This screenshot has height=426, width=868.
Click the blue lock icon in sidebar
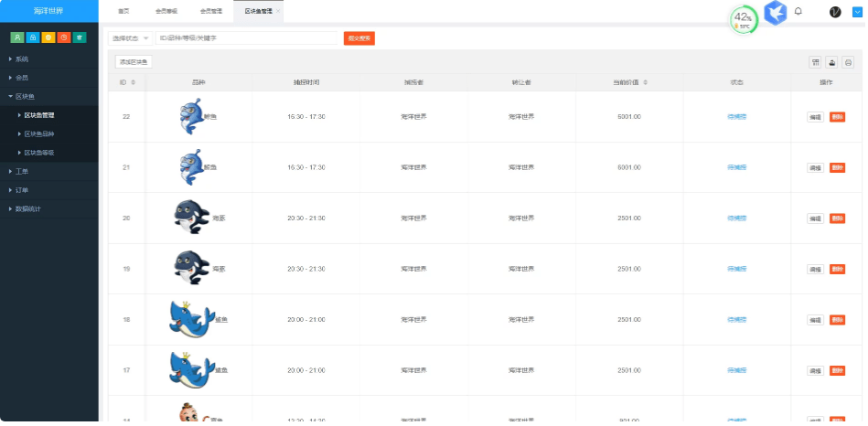point(33,37)
